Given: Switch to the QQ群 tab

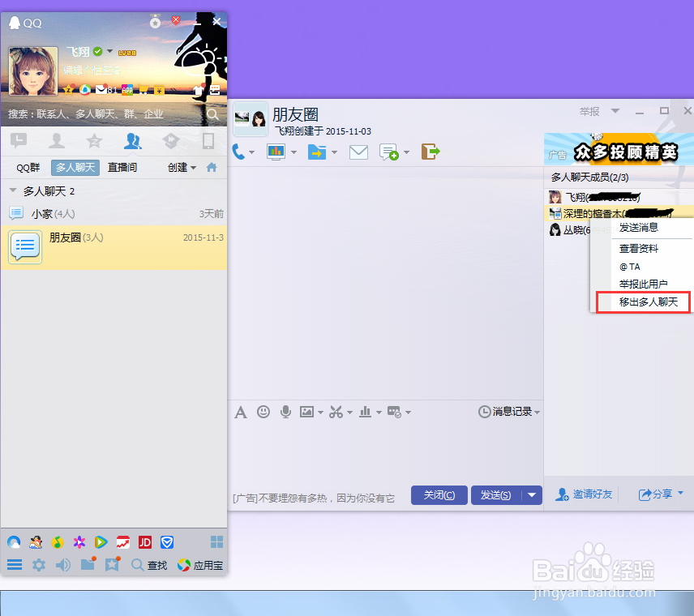Looking at the screenshot, I should click(28, 168).
